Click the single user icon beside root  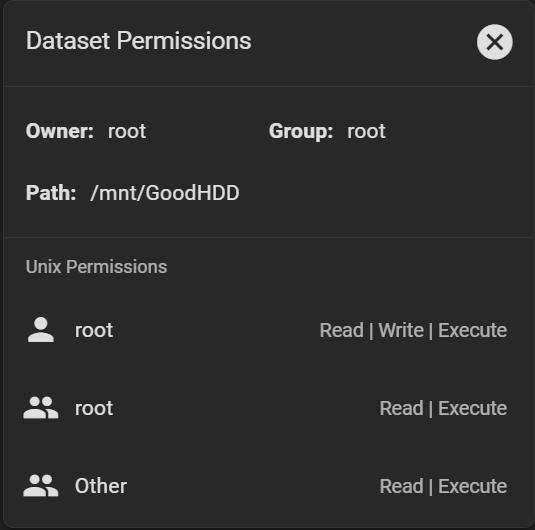coord(41,330)
